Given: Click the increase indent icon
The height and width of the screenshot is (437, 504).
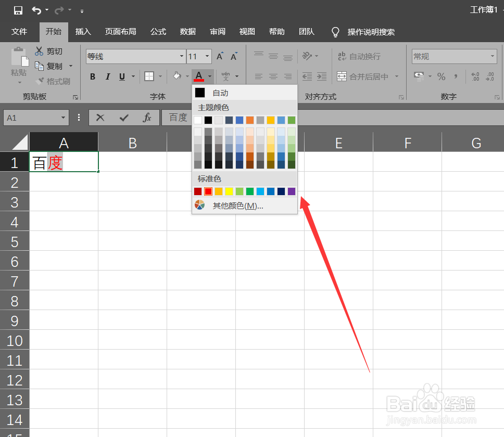Looking at the screenshot, I should coord(322,76).
